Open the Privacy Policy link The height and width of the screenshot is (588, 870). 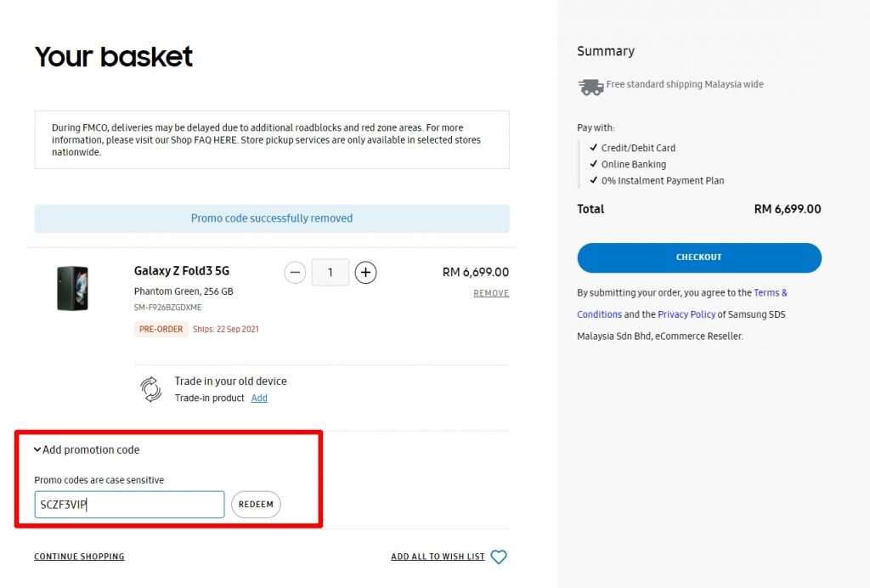686,314
